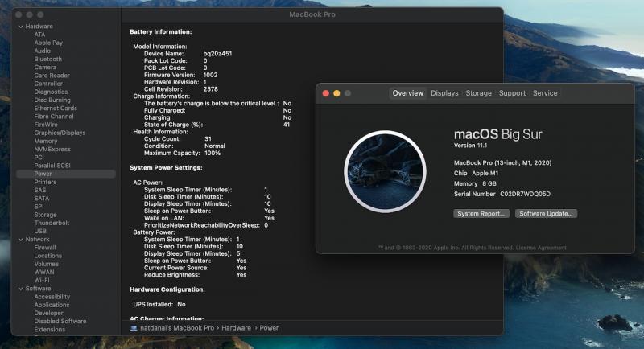Select Camera in the sidebar
Viewport: 644px width, 349px height.
45,68
